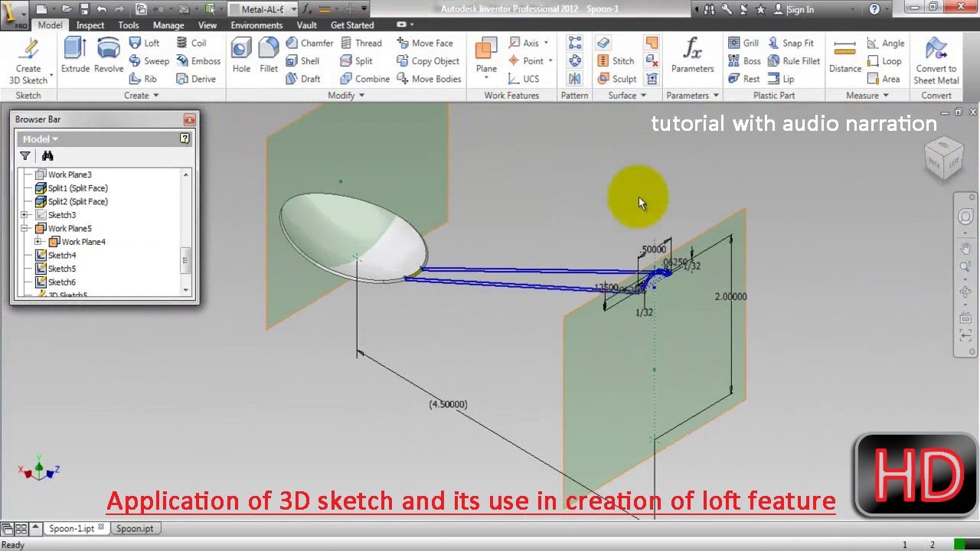Click Sign In in the title bar

tap(801, 8)
